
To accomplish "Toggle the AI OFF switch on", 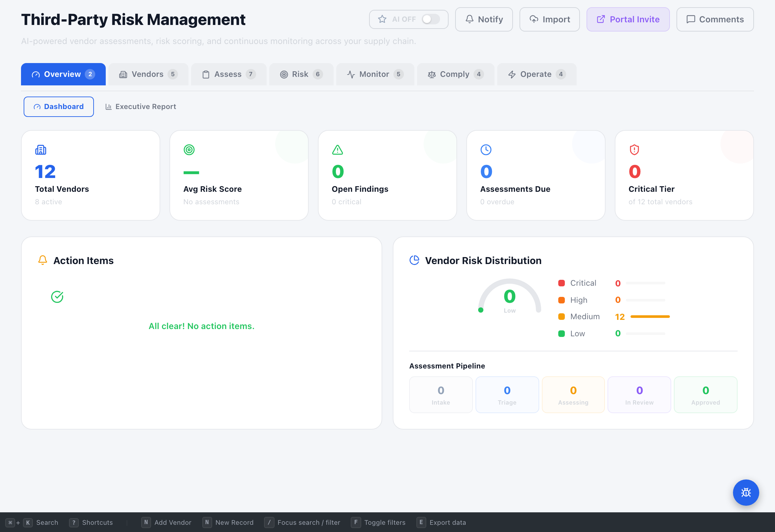I will (430, 19).
